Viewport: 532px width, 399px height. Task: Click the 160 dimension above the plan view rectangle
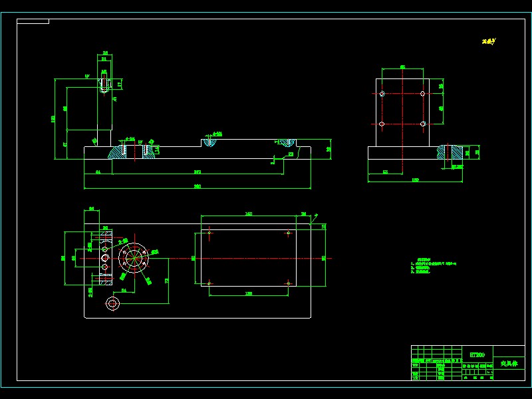[x=249, y=213]
